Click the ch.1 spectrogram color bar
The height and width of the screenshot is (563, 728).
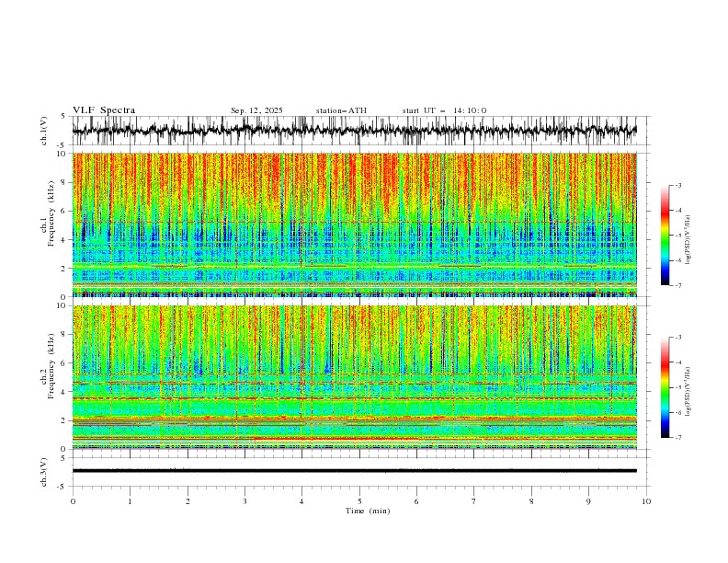[x=665, y=235]
